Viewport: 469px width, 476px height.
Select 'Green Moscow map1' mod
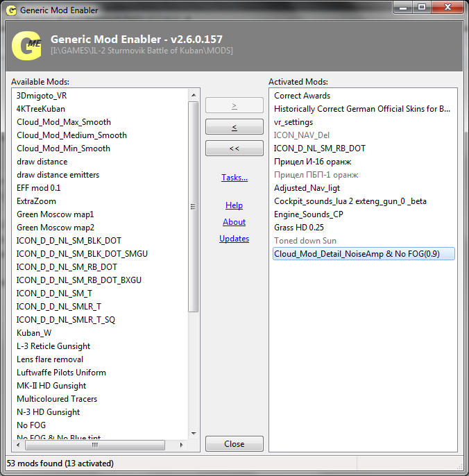click(56, 214)
